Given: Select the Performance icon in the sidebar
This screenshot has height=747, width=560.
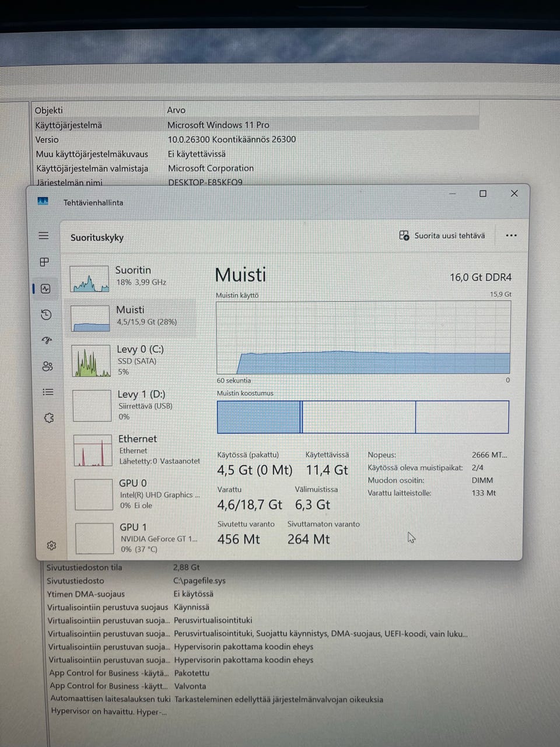Looking at the screenshot, I should point(46,288).
